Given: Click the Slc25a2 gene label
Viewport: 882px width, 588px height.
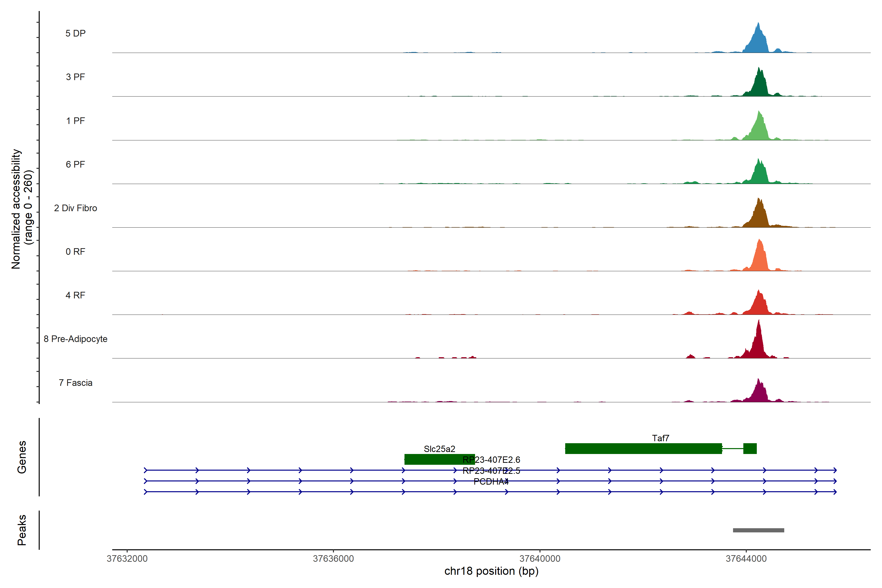Looking at the screenshot, I should [x=439, y=449].
